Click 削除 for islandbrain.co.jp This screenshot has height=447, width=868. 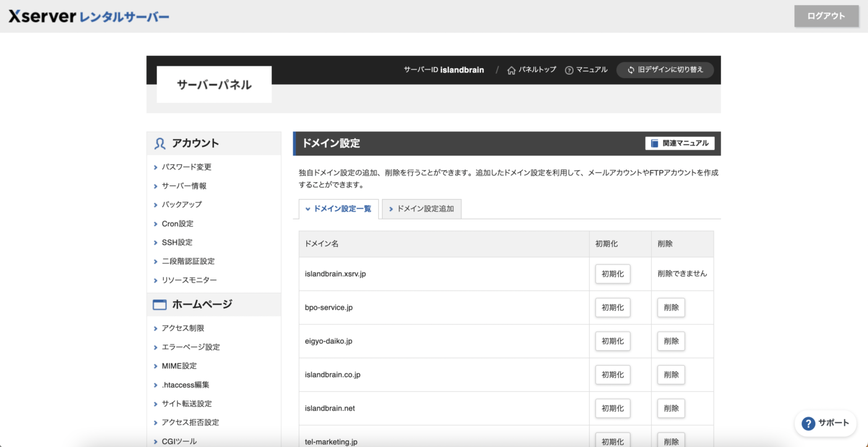click(671, 374)
